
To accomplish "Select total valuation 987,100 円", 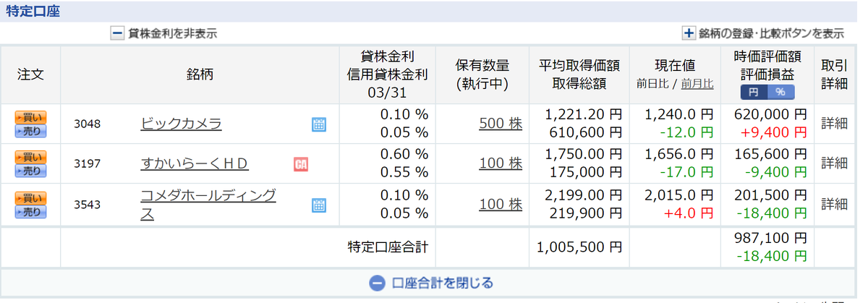I will [770, 238].
